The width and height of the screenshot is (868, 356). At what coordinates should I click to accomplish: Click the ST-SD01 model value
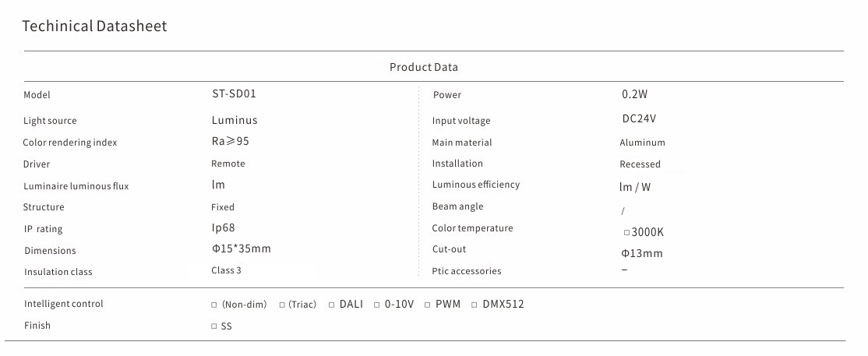coord(234,93)
